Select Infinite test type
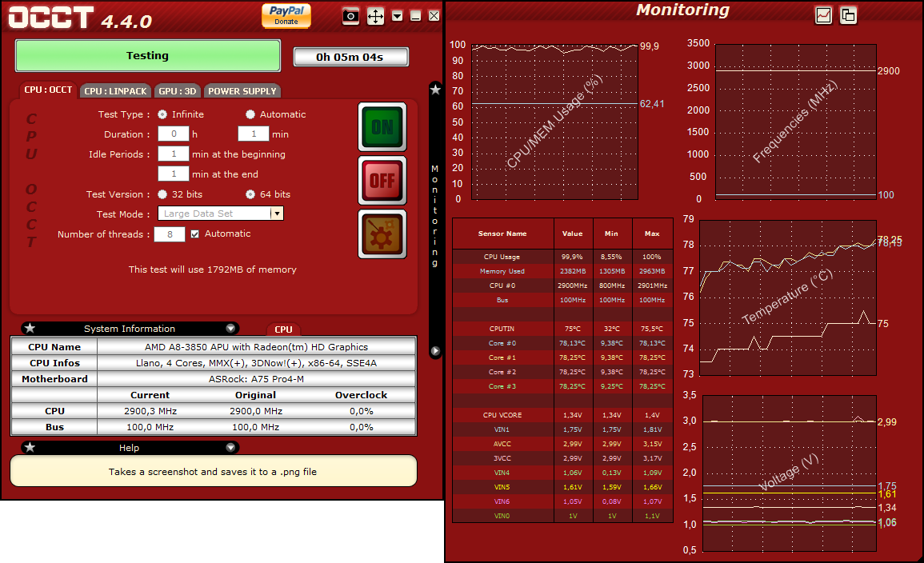 [162, 114]
